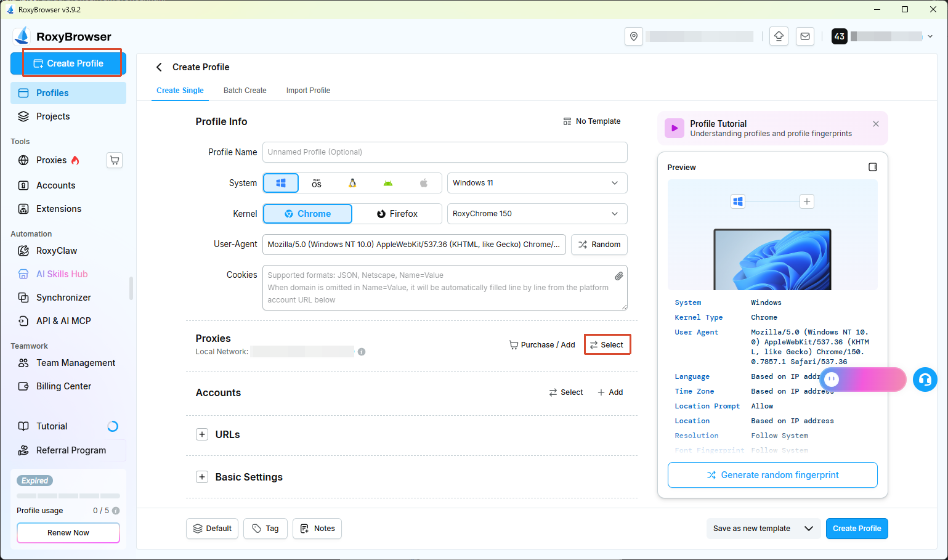Attach cookies file with paperclip icon
Screen dimensions: 948x560
(618, 276)
